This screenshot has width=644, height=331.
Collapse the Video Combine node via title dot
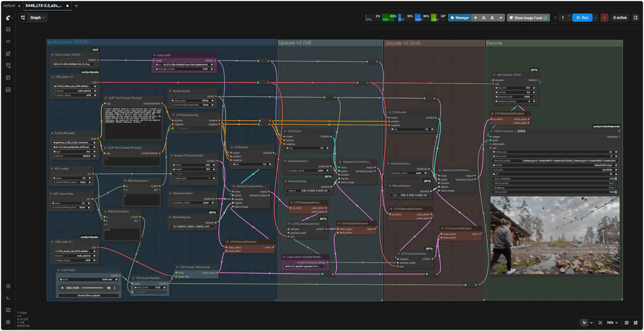point(492,131)
